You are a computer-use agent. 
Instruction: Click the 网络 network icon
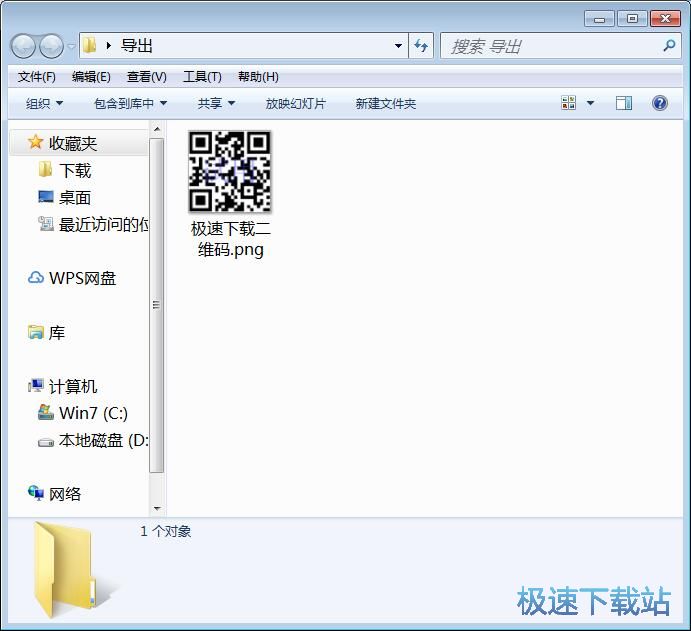pos(36,493)
